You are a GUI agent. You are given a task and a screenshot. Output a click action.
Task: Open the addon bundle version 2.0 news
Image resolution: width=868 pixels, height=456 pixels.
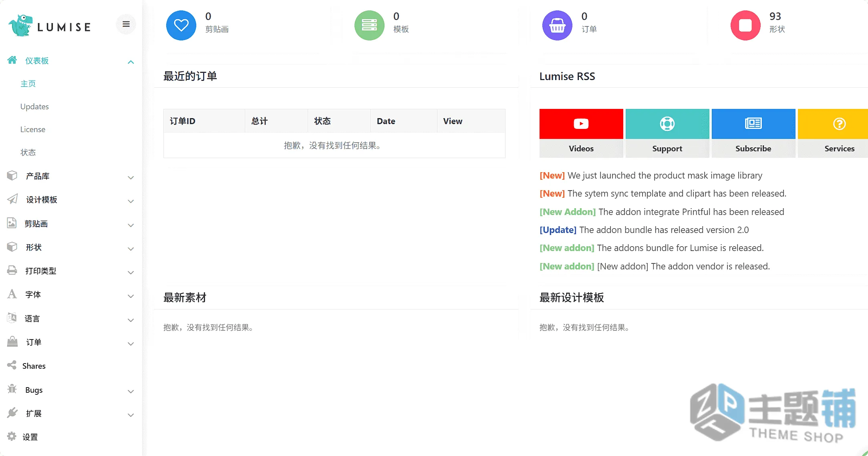pyautogui.click(x=644, y=230)
